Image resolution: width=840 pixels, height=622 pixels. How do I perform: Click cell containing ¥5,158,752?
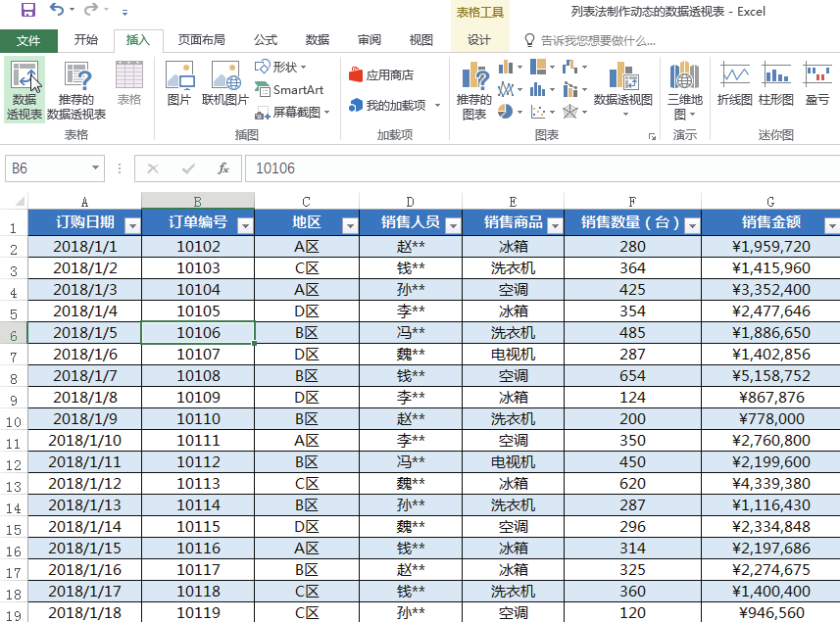pos(770,376)
